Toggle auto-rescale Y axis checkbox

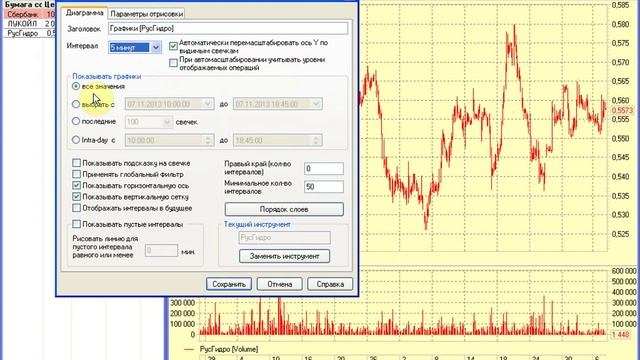coord(173,46)
